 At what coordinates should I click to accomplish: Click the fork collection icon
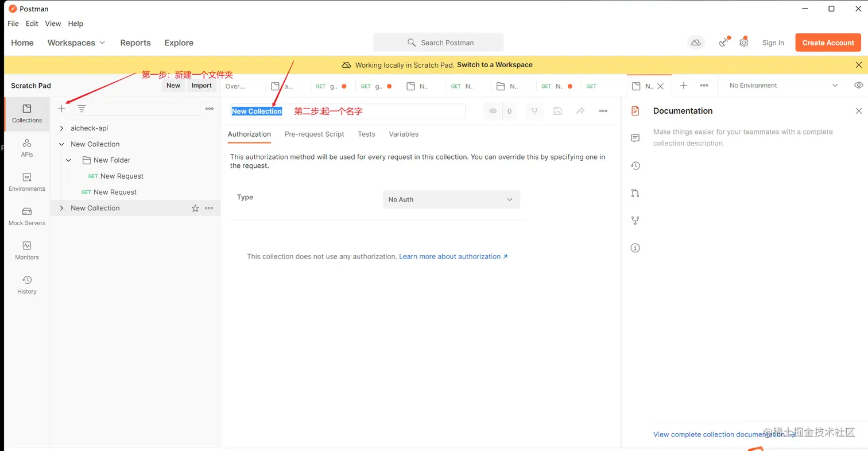point(534,111)
